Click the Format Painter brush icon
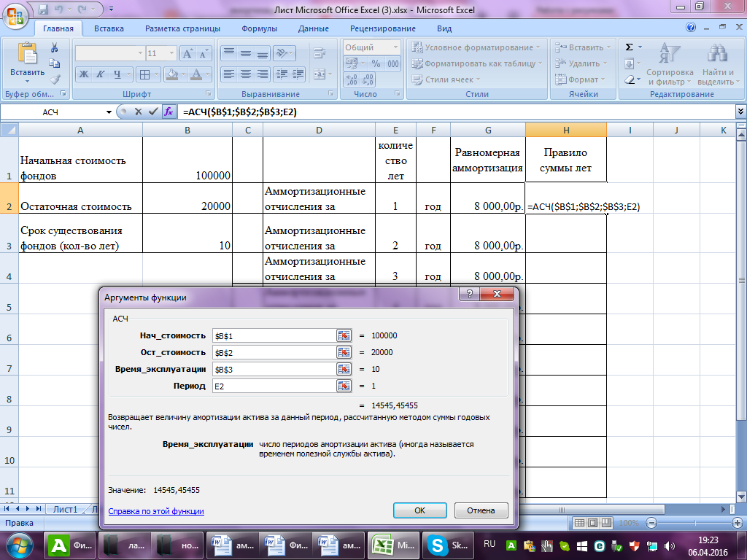Image resolution: width=747 pixels, height=560 pixels. click(55, 79)
